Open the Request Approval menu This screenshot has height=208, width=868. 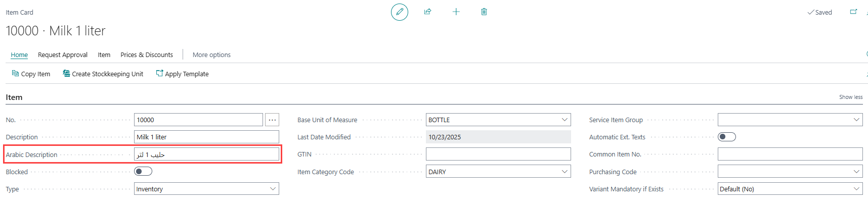[x=63, y=55]
